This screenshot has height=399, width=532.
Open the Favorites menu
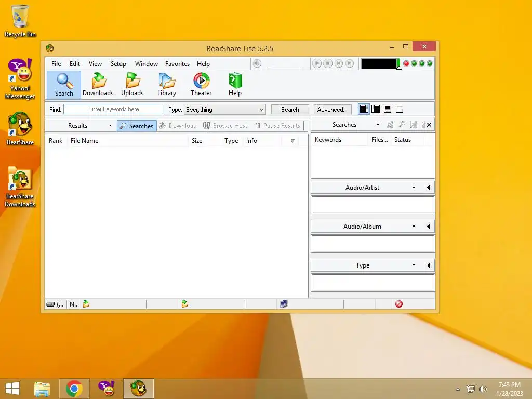tap(177, 64)
